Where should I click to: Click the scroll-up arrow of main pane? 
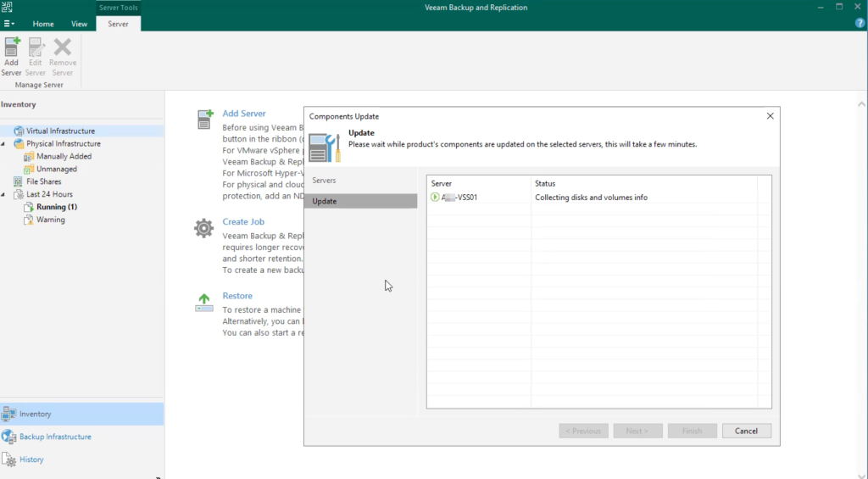(861, 104)
